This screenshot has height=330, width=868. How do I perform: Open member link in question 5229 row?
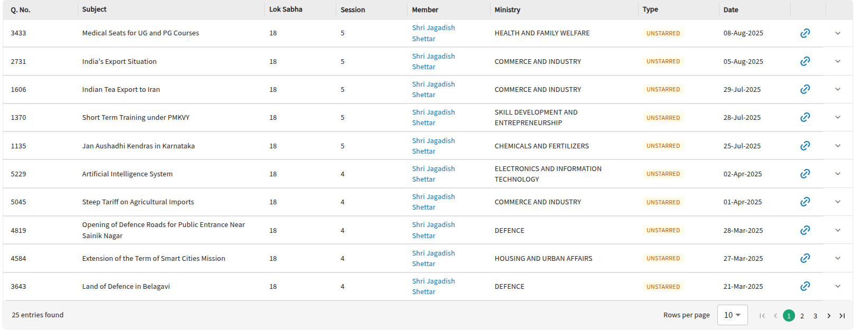point(433,174)
